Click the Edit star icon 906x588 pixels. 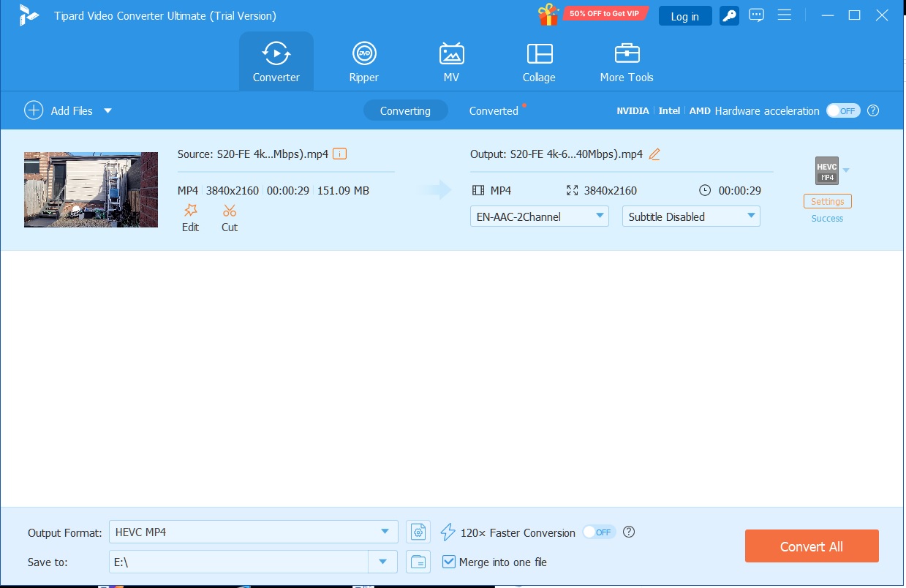click(x=190, y=211)
